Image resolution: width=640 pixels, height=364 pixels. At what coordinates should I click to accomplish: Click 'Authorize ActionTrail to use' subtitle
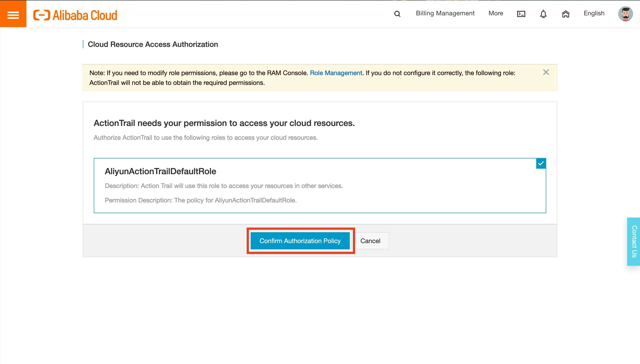[x=206, y=138]
